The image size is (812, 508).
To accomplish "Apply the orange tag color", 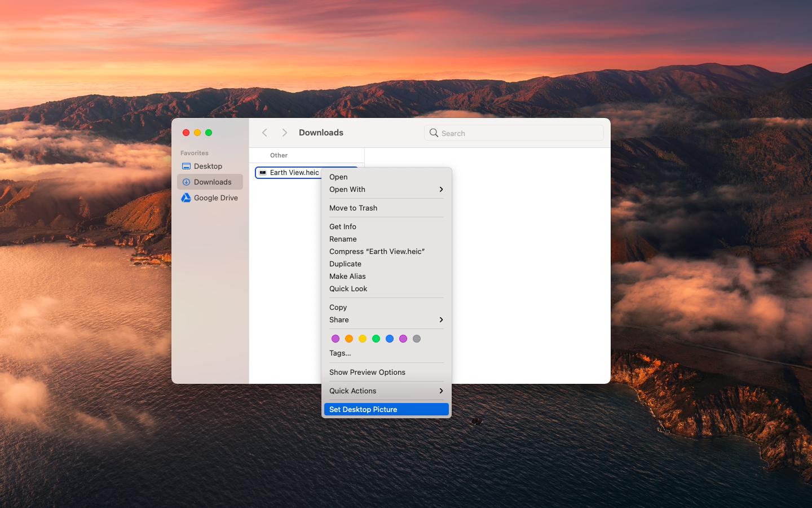I will [x=349, y=339].
